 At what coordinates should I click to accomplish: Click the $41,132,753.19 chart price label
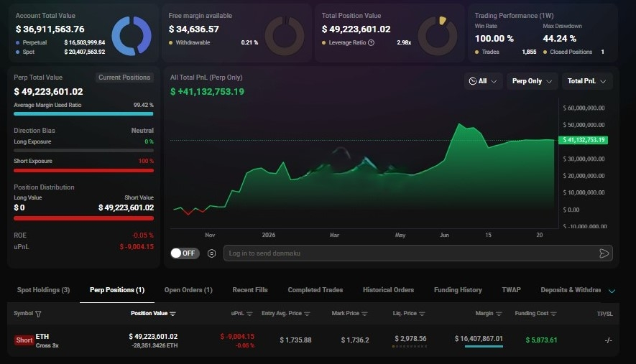583,140
